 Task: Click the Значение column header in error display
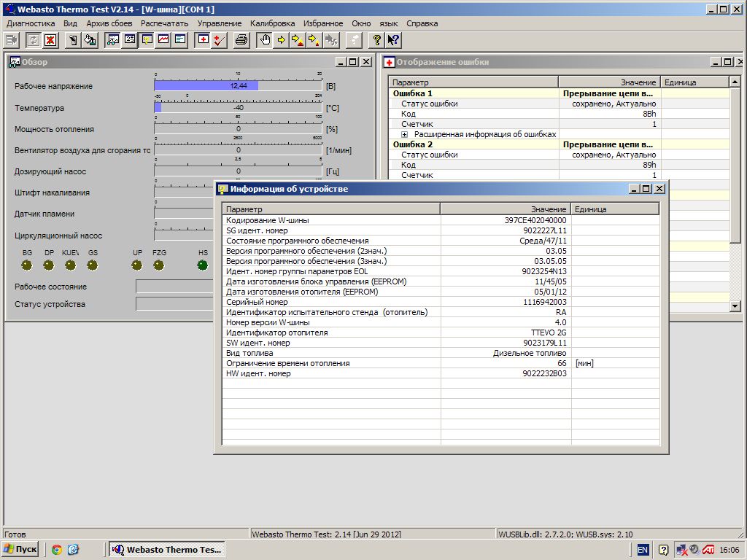(x=610, y=82)
